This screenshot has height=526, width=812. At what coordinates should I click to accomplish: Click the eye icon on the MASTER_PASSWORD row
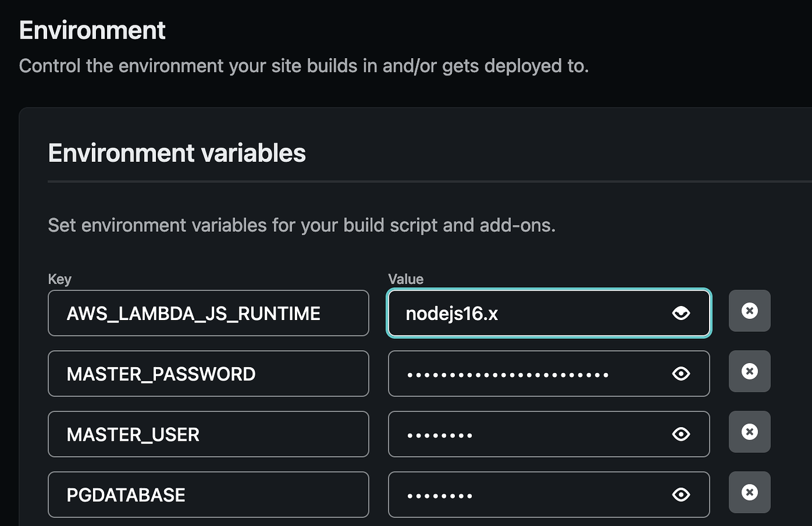click(681, 374)
